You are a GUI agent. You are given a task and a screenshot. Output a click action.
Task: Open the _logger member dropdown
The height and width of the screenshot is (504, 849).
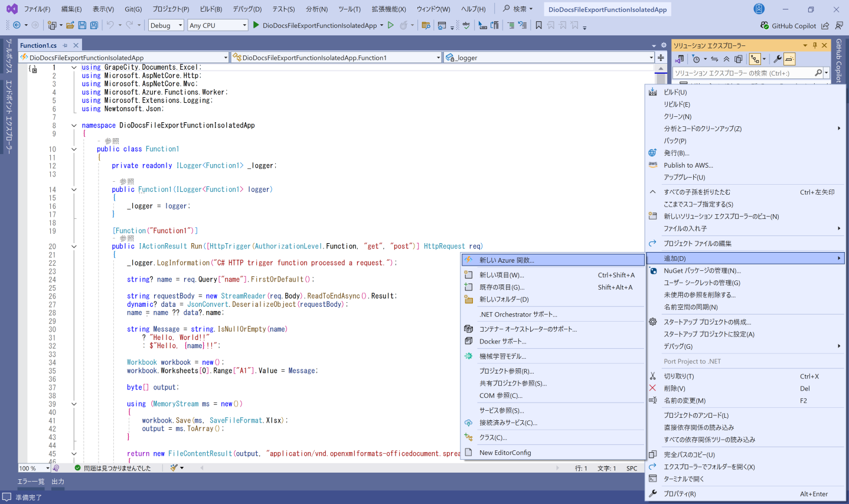point(549,57)
